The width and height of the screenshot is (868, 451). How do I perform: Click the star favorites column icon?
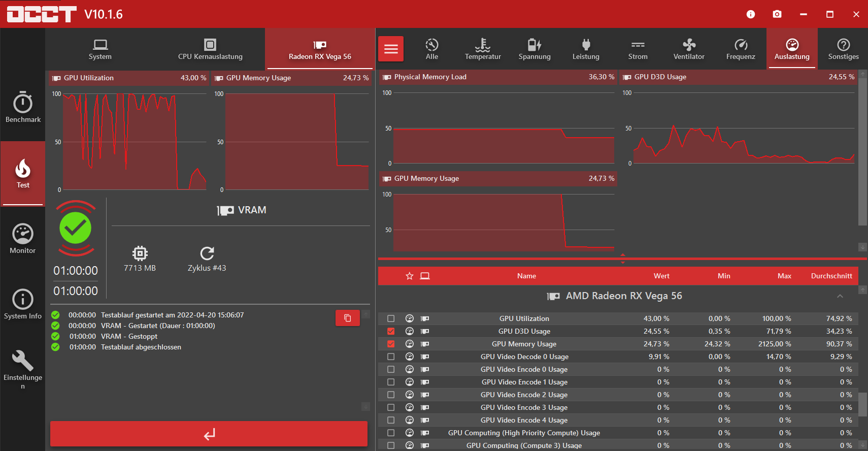click(x=410, y=276)
